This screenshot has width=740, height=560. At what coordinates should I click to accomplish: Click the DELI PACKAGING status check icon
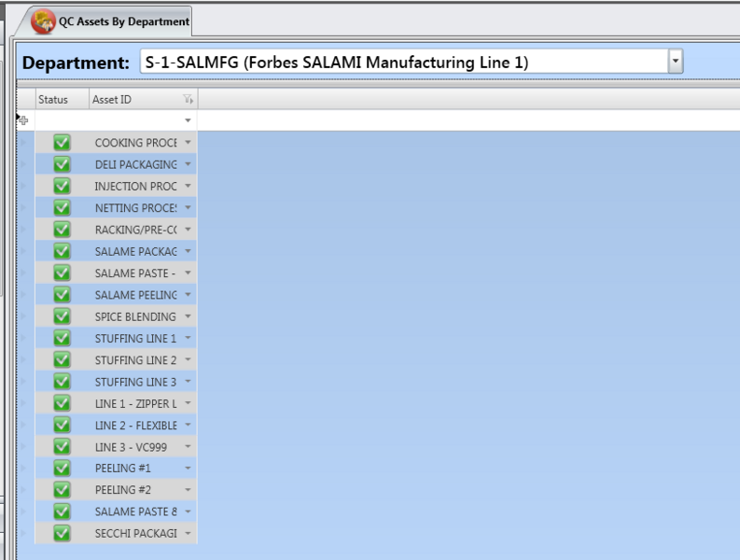point(62,164)
